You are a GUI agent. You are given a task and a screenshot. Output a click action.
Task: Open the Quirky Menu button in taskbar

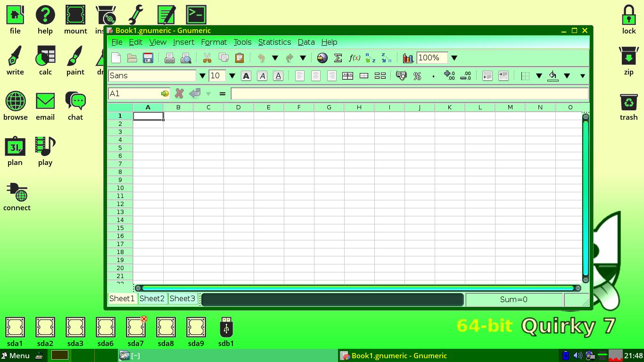(15, 355)
